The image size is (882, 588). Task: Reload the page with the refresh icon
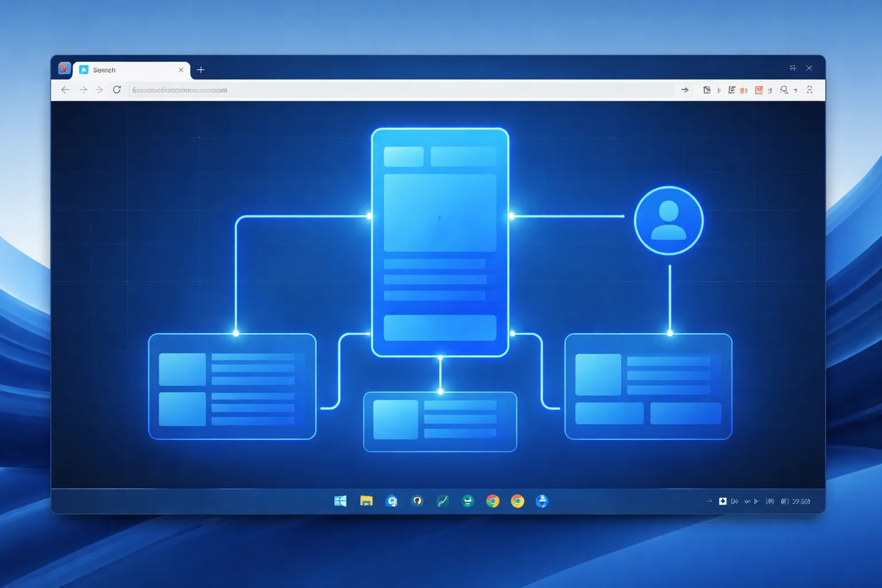117,90
